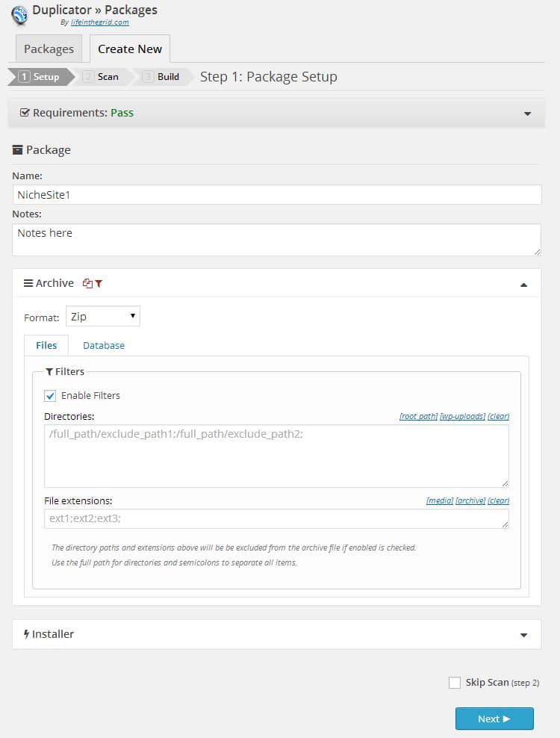Click the Installer lightning bolt icon

(x=27, y=634)
